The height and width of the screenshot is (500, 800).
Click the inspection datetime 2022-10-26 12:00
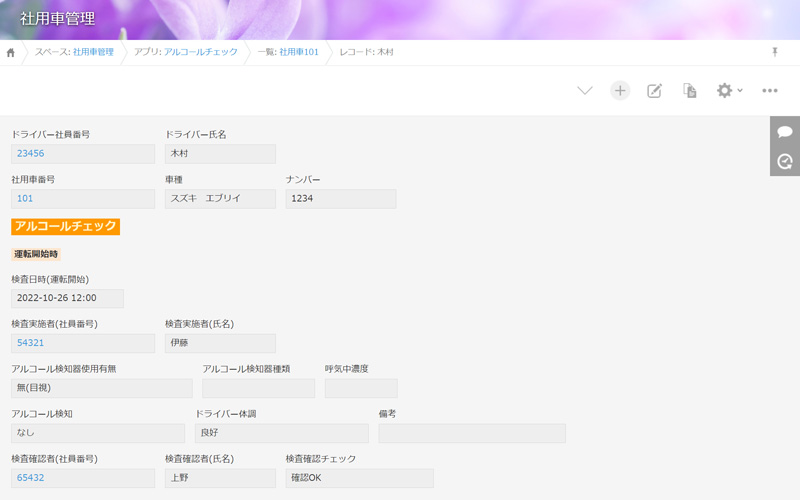tap(67, 298)
